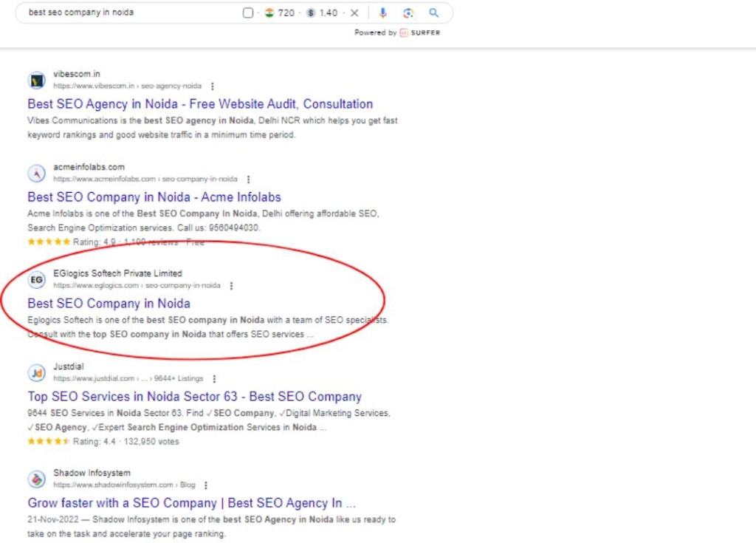Click the voice search microphone icon
The width and height of the screenshot is (756, 543).
click(x=382, y=12)
